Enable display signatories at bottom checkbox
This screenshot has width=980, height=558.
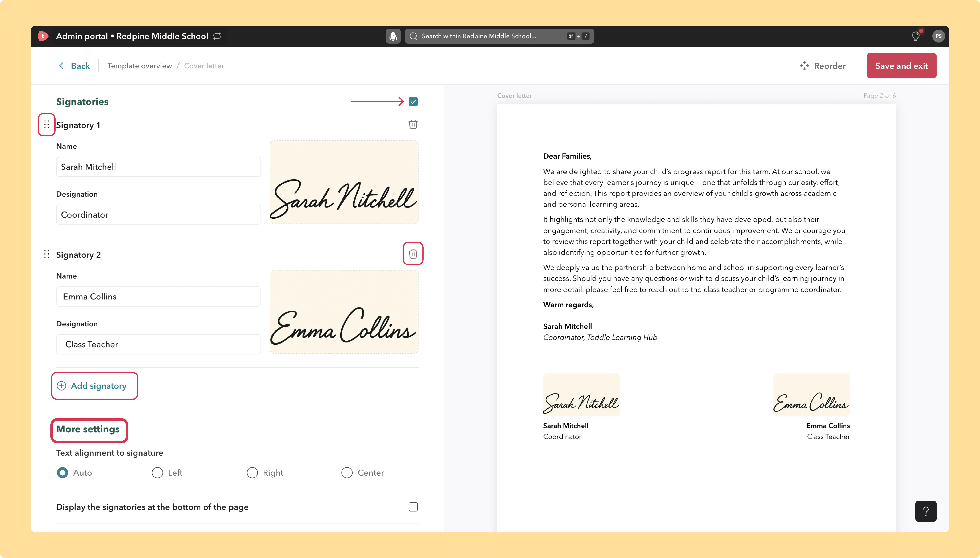[x=413, y=507]
